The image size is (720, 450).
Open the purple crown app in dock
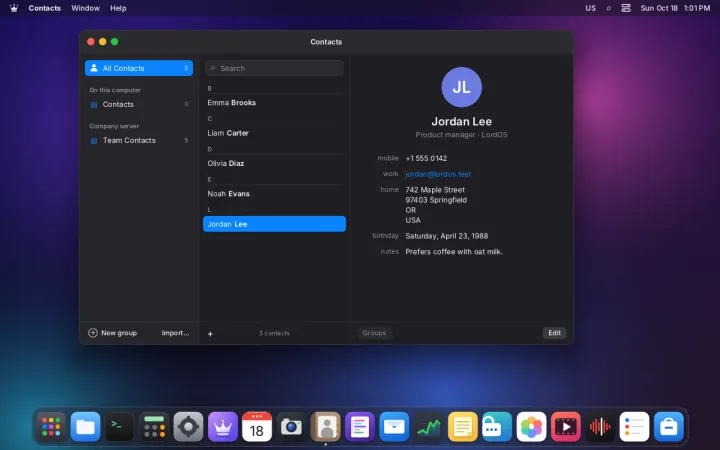pos(223,427)
